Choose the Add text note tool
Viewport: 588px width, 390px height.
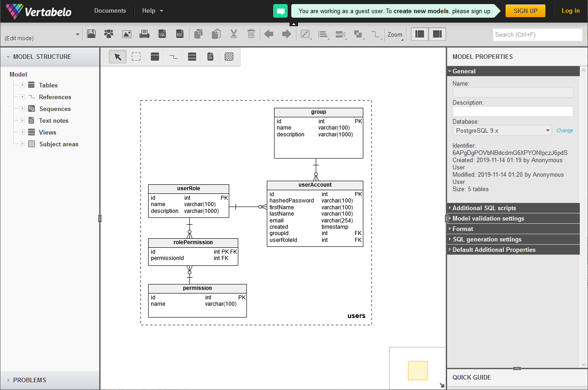pyautogui.click(x=210, y=57)
